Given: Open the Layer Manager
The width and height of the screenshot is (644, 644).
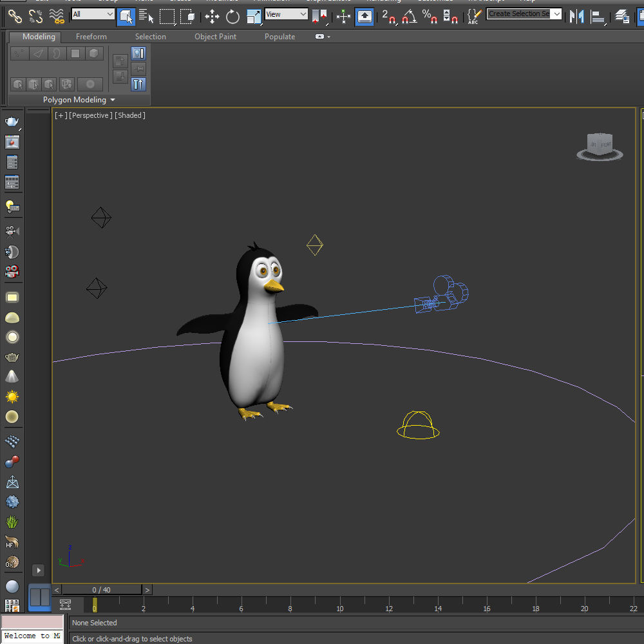Looking at the screenshot, I should tap(622, 17).
